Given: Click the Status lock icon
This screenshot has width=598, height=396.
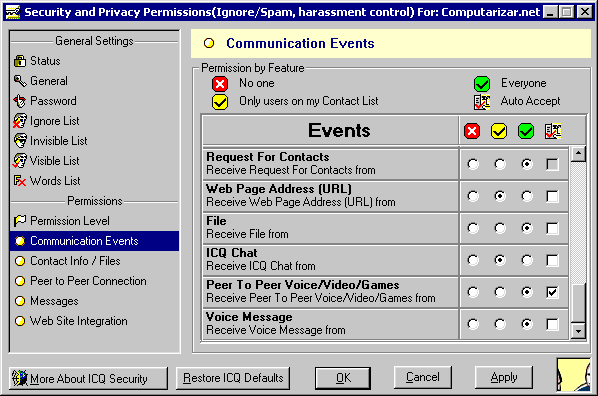Looking at the screenshot, I should [x=20, y=61].
